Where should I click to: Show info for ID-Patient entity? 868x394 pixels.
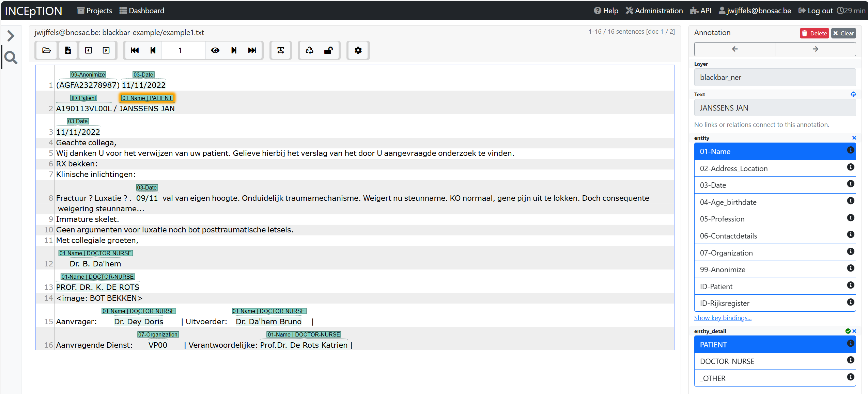pyautogui.click(x=850, y=285)
